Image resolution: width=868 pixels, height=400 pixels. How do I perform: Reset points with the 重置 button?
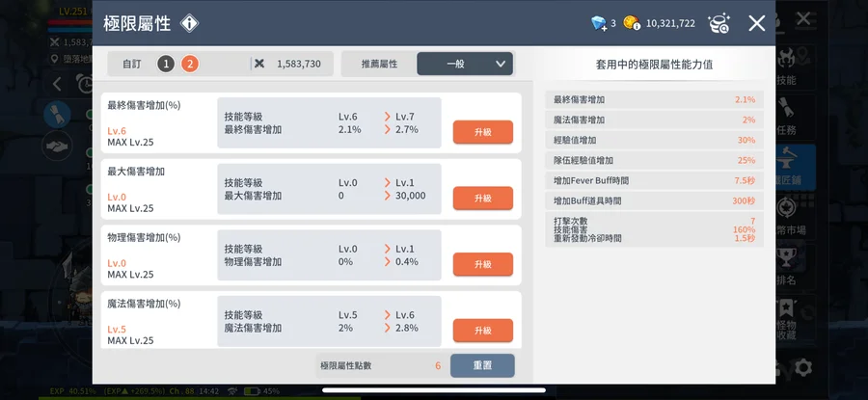click(x=482, y=365)
